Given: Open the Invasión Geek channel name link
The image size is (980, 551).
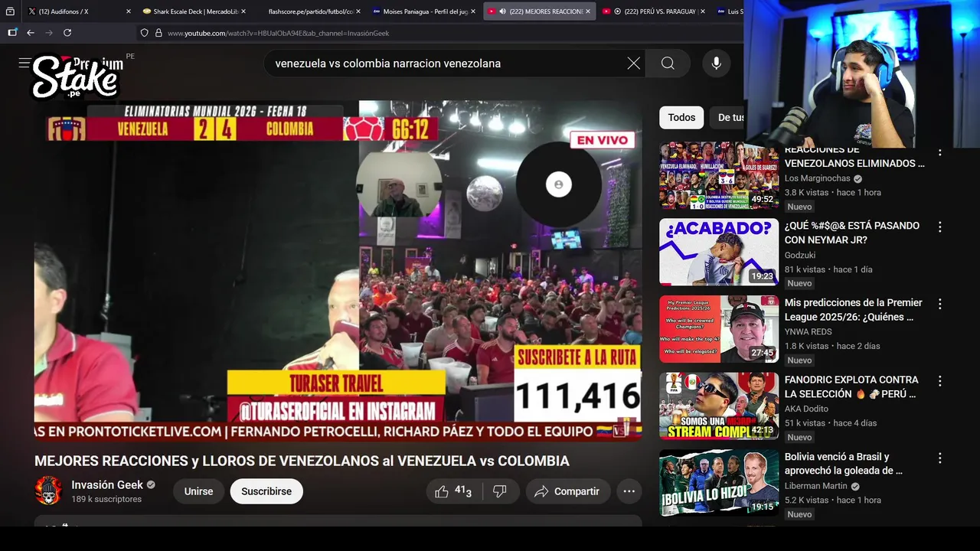Looking at the screenshot, I should pos(107,484).
